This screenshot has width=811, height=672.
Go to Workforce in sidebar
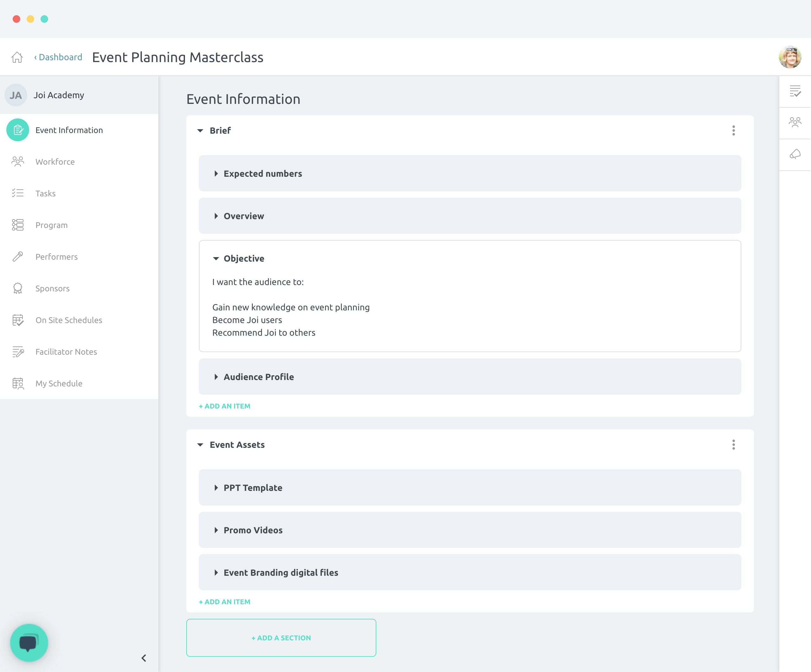click(x=55, y=162)
